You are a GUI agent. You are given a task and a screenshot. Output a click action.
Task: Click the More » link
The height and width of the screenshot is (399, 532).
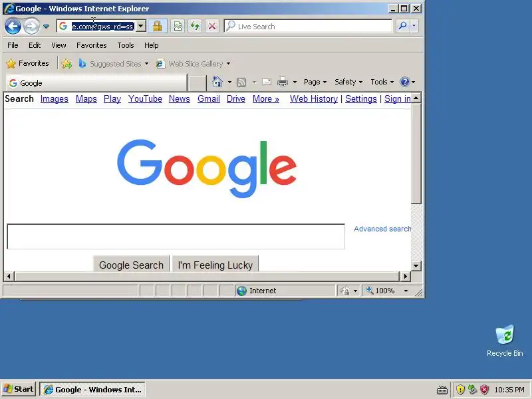[265, 98]
